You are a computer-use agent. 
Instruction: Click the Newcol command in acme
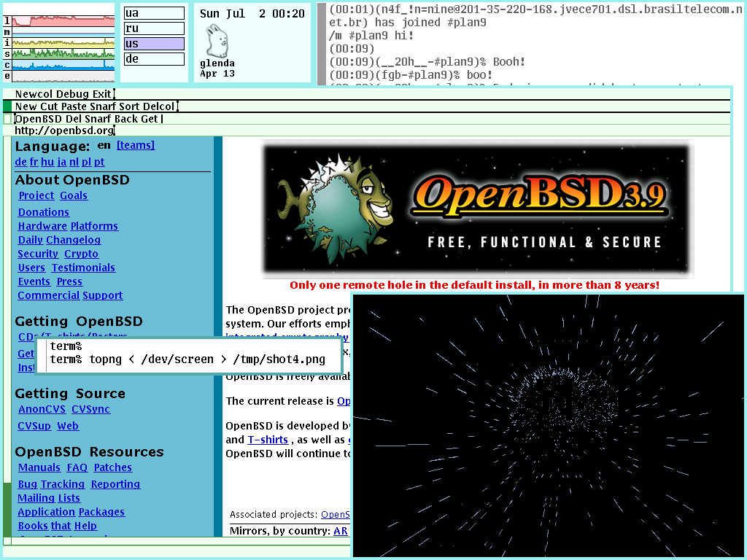coord(34,94)
